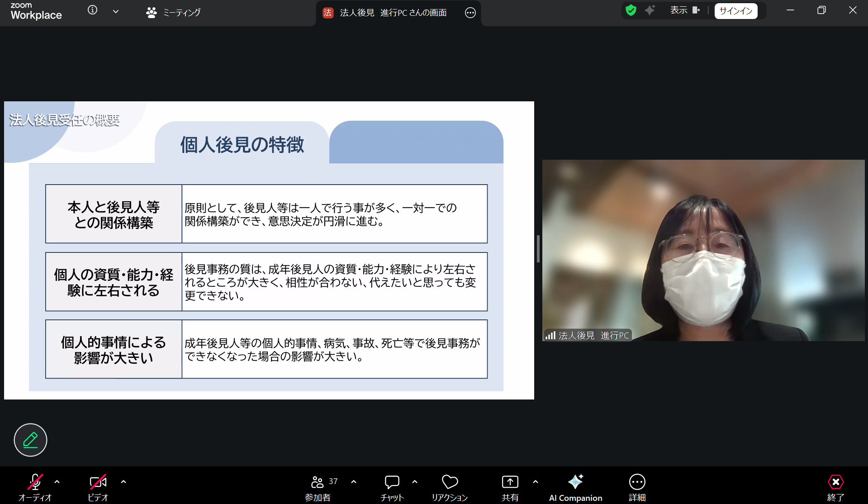Launch AI Companion
The image size is (868, 504).
575,483
